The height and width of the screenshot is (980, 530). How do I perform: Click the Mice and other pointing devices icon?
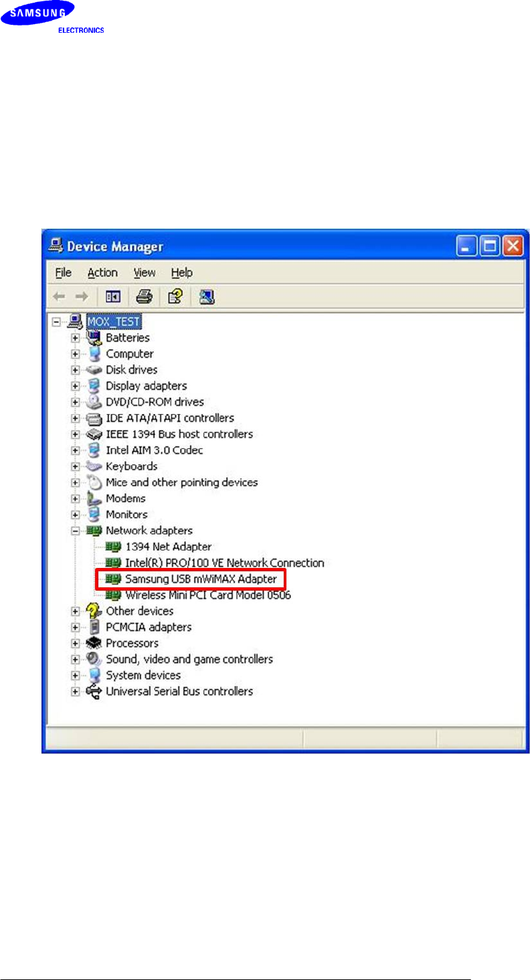tap(94, 482)
